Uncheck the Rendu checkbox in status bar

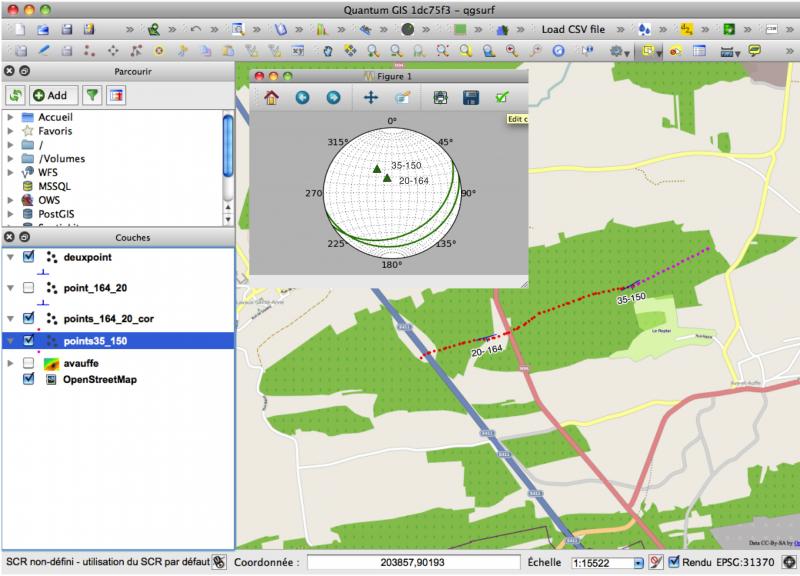point(673,563)
